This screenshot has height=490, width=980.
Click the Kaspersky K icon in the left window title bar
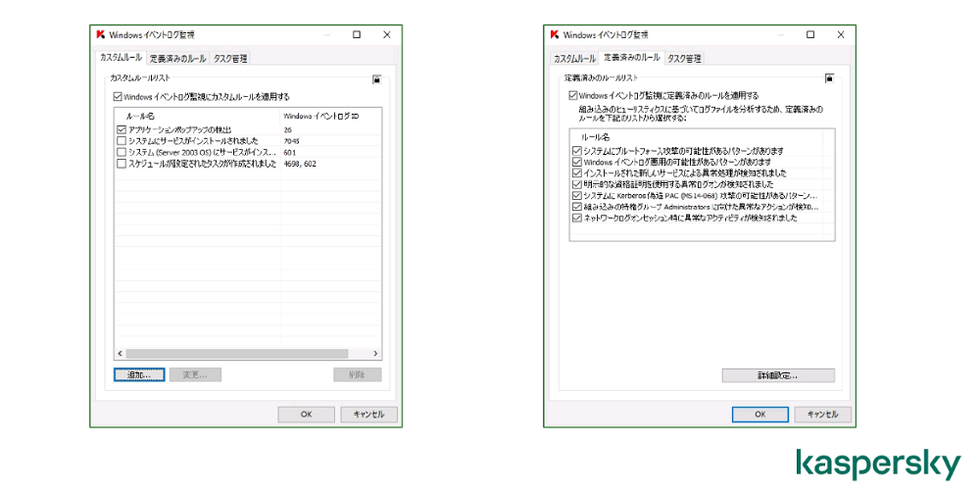(x=101, y=34)
